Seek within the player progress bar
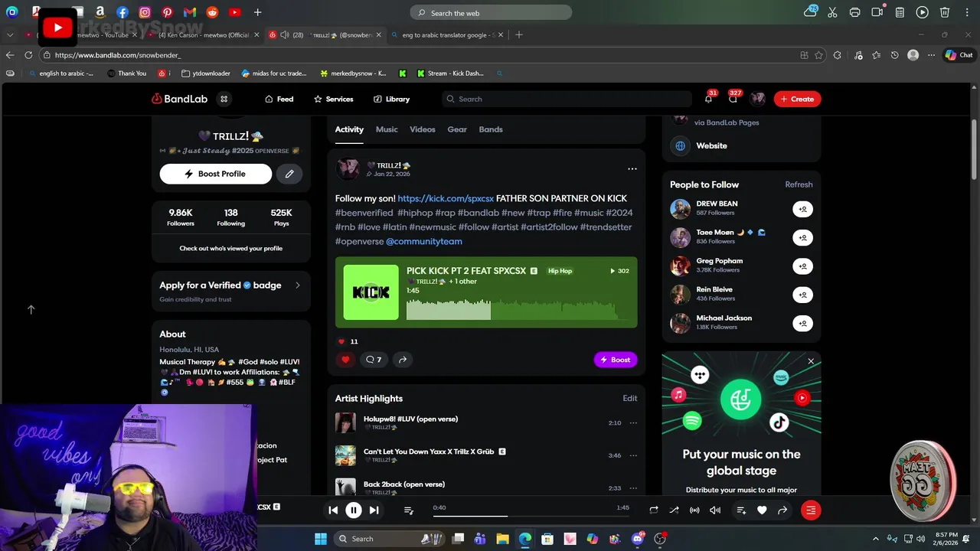This screenshot has height=551, width=980. 530,516
